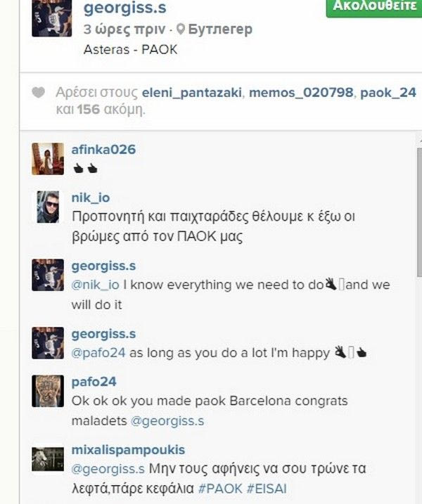
Task: Click the comments scrollbar thumb
Action: point(419,212)
